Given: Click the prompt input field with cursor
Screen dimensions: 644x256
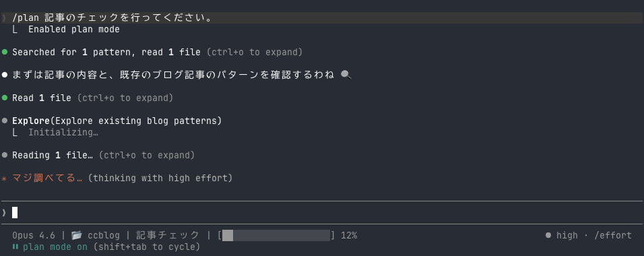Looking at the screenshot, I should coord(322,212).
